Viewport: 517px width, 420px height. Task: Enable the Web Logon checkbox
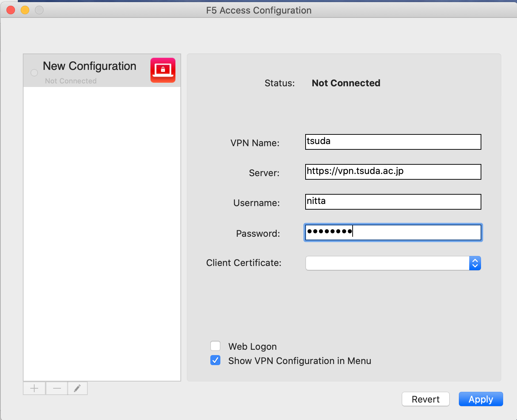(x=215, y=346)
